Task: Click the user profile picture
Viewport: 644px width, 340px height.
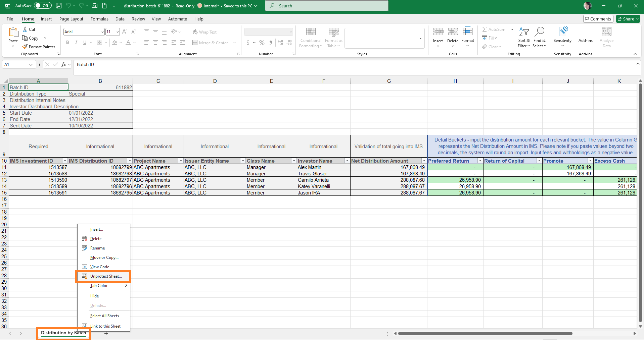Action: click(x=588, y=6)
